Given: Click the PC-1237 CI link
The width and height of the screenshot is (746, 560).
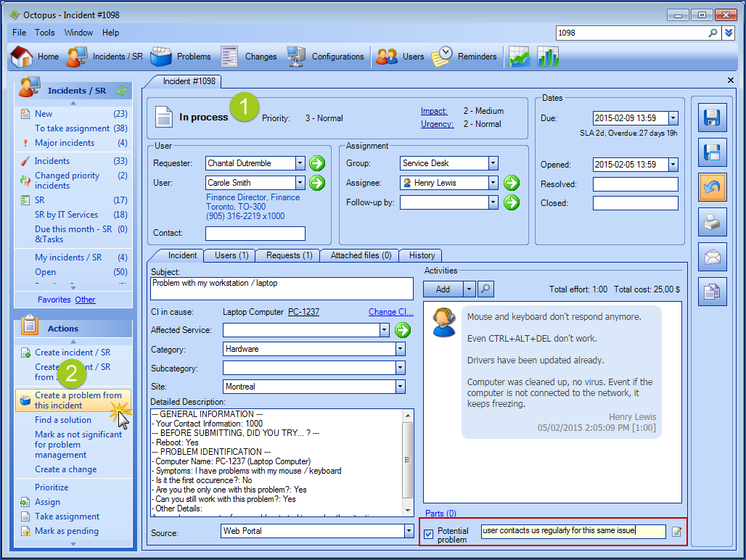Looking at the screenshot, I should 303,312.
